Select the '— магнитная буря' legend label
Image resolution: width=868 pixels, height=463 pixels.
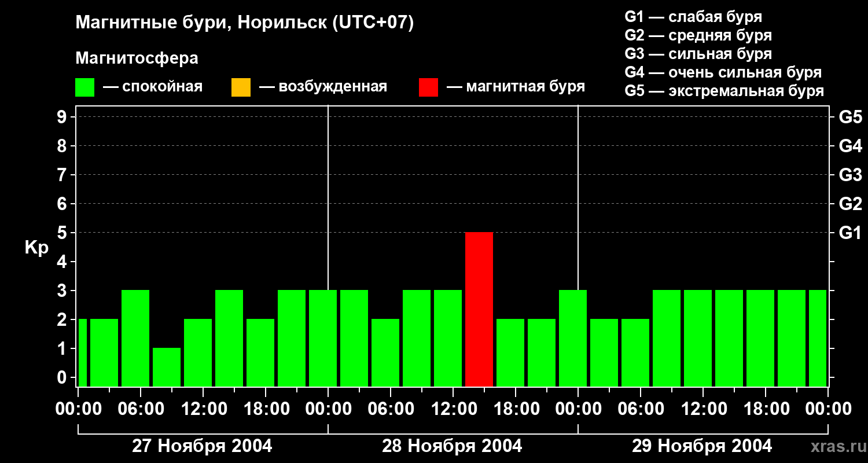516,87
